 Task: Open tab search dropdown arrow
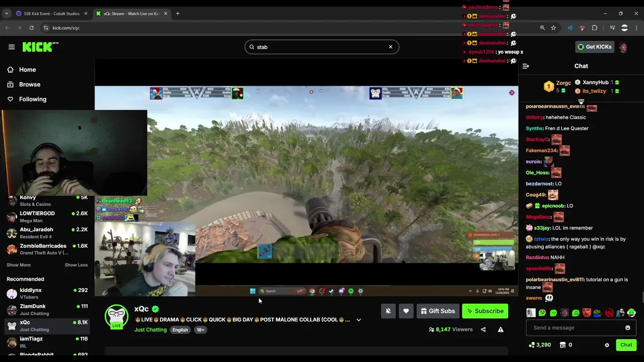tap(7, 14)
